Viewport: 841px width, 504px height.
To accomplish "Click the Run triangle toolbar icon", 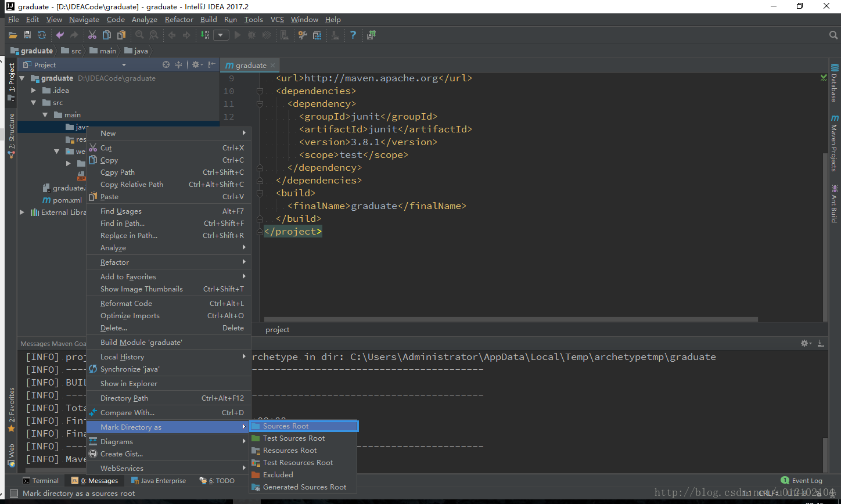I will (x=237, y=35).
